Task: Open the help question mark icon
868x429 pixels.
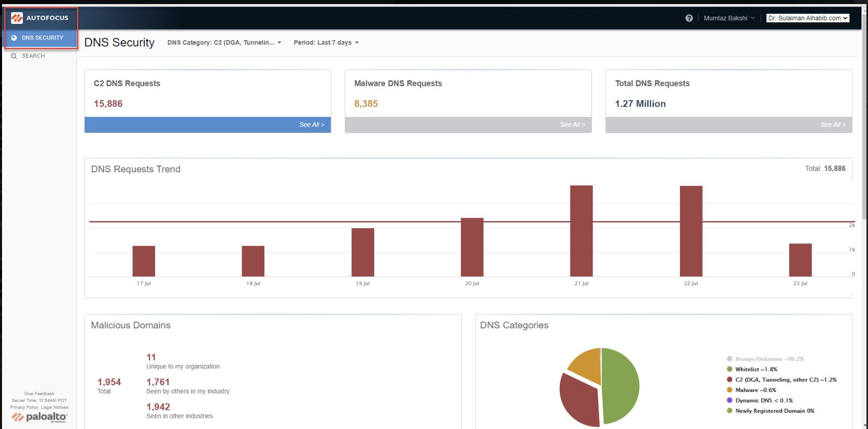Action: pyautogui.click(x=689, y=18)
